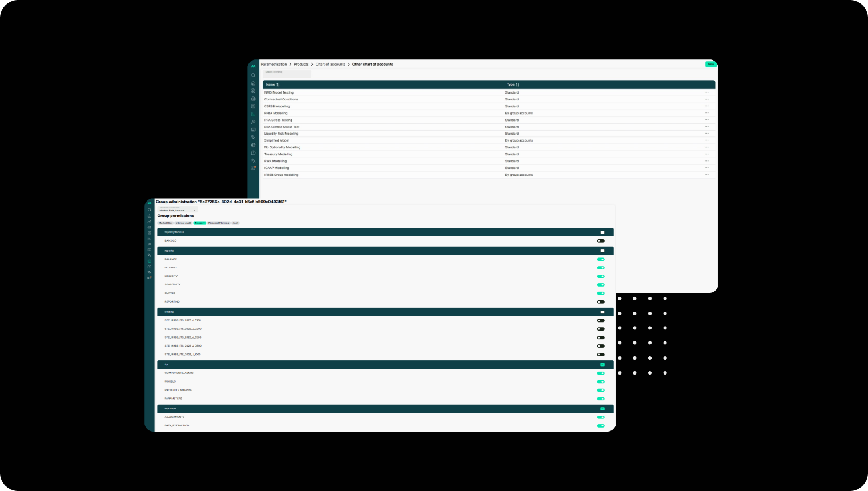Select the Financial Planning group tab
This screenshot has width=868, height=491.
(219, 223)
